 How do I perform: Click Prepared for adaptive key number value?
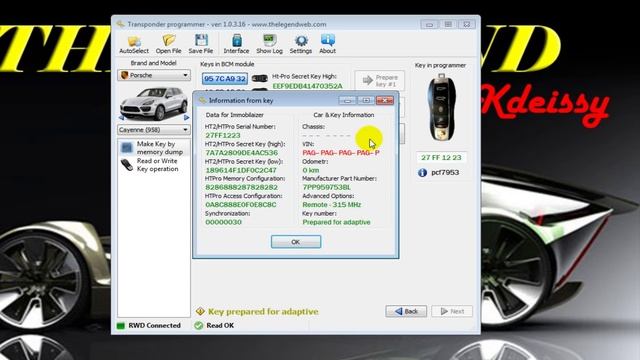coord(336,222)
